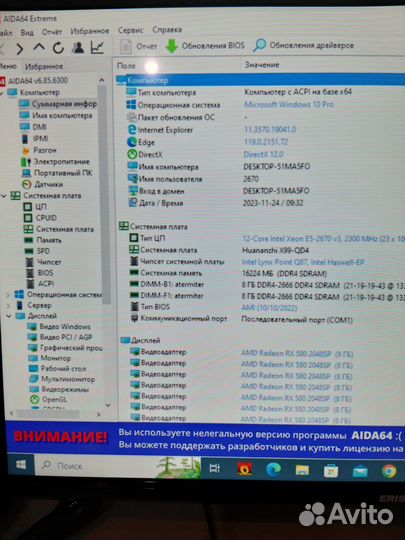Click the Windows taskbar search box

point(118,466)
